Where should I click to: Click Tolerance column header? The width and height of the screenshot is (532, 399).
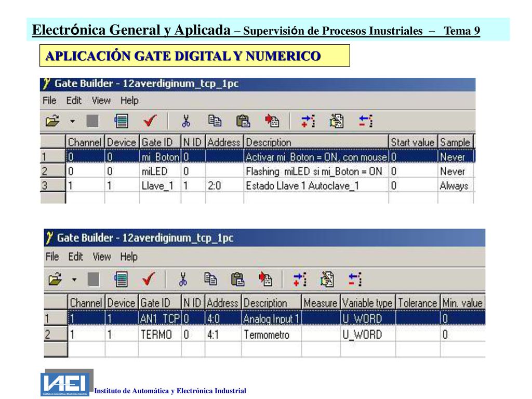(417, 303)
